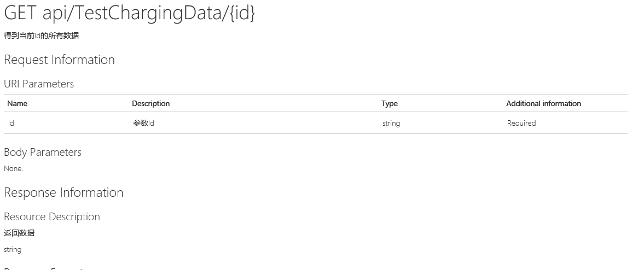The width and height of the screenshot is (644, 270).
Task: Click the Required cell in parameter row
Action: [x=521, y=124]
